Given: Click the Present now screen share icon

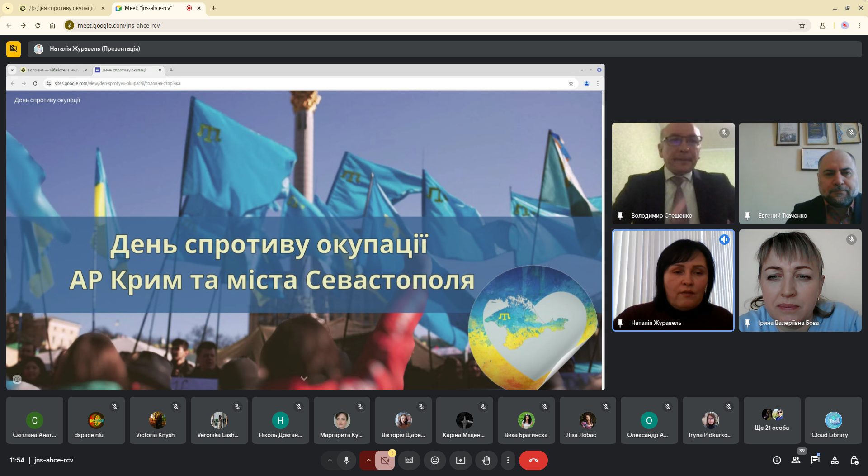Looking at the screenshot, I should [x=460, y=460].
